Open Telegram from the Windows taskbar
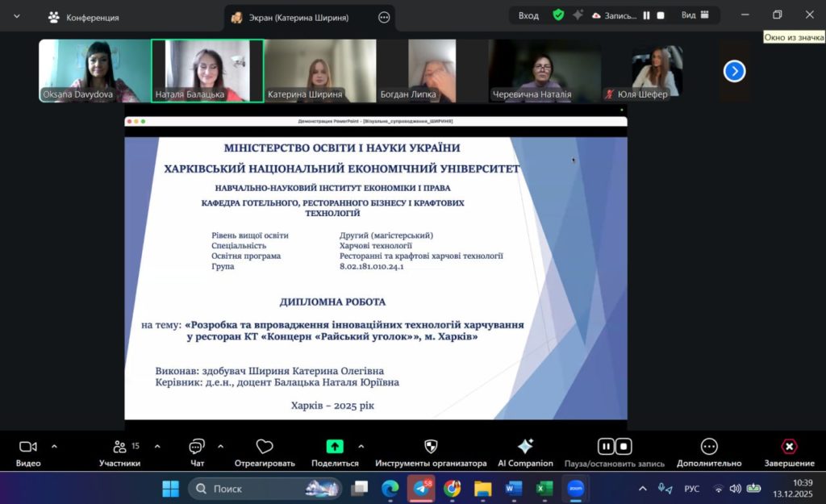Screen dimensions: 826x504 click(420, 488)
